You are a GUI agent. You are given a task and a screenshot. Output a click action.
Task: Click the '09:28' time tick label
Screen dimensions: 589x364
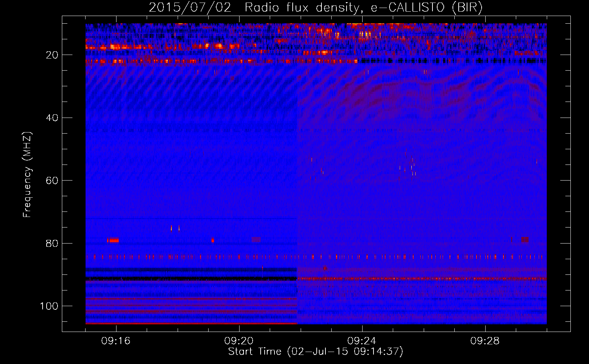point(485,341)
